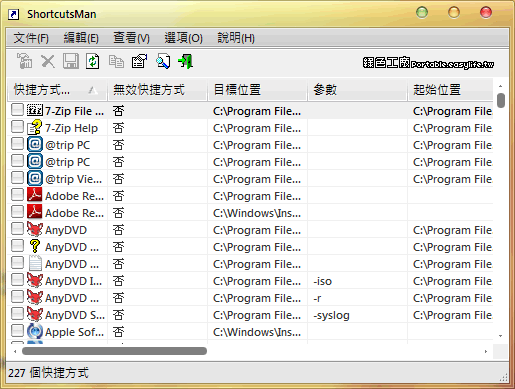Check the AnyDVD -syslog row checkbox
The width and height of the screenshot is (515, 389).
(x=17, y=314)
